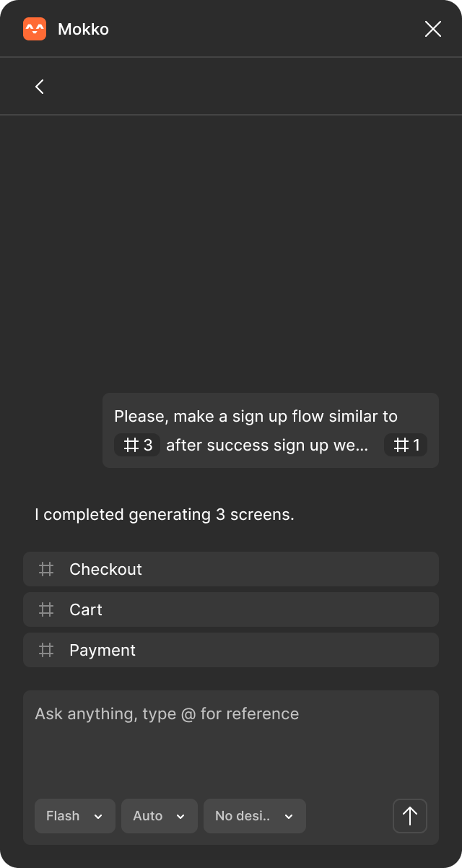
Task: Click the back chevron navigation icon
Action: pyautogui.click(x=39, y=86)
